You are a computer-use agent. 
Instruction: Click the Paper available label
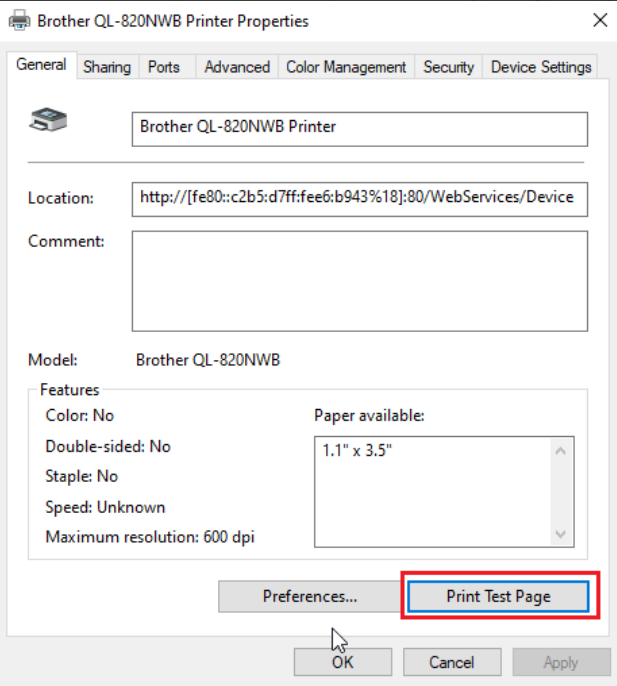[369, 416]
